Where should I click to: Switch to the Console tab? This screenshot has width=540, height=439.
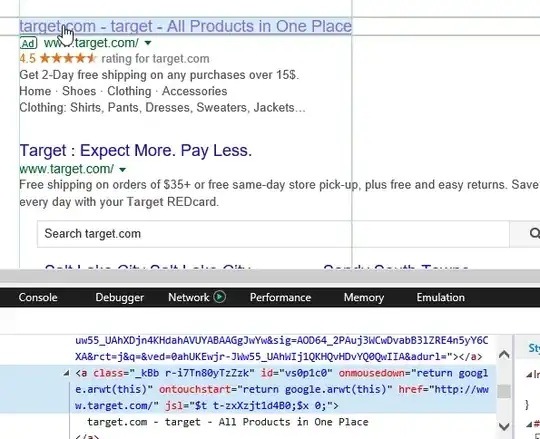(x=38, y=297)
